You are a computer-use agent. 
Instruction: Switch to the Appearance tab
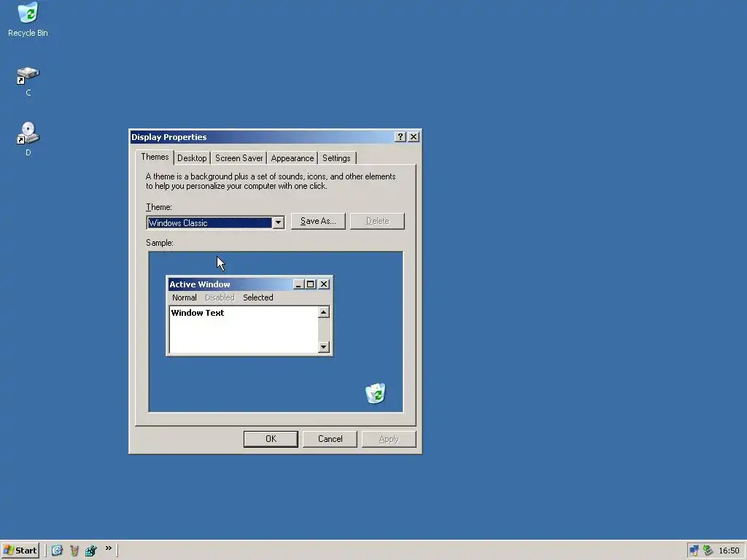coord(292,158)
